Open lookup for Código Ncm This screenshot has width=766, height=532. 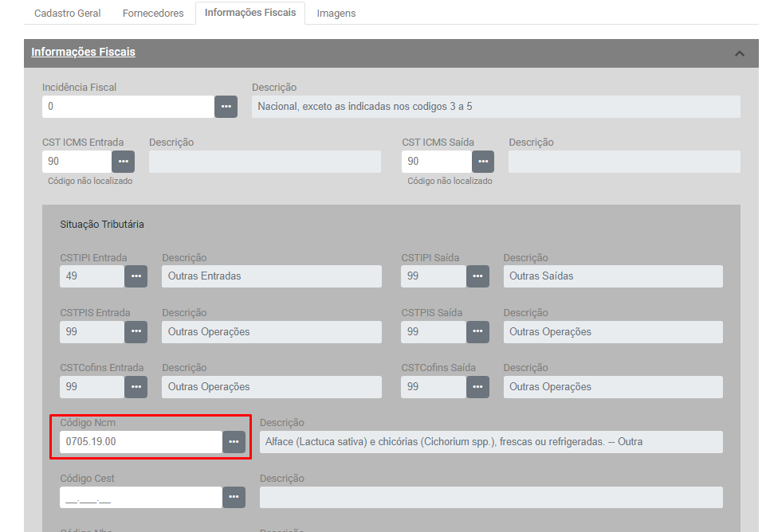click(234, 442)
